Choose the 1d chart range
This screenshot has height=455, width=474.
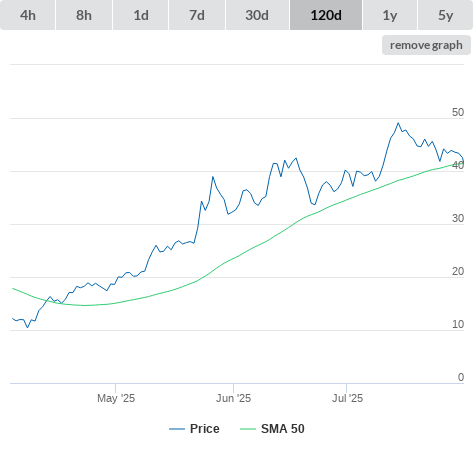click(x=141, y=15)
